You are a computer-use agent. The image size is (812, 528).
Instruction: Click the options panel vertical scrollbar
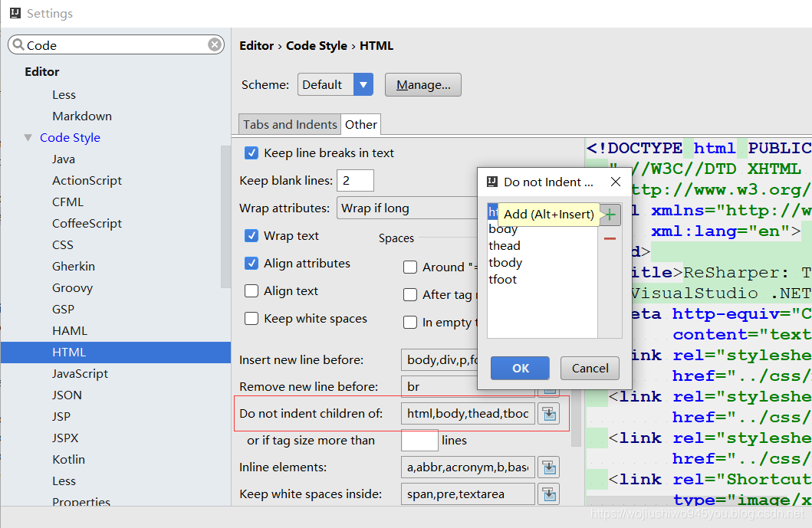[576, 419]
